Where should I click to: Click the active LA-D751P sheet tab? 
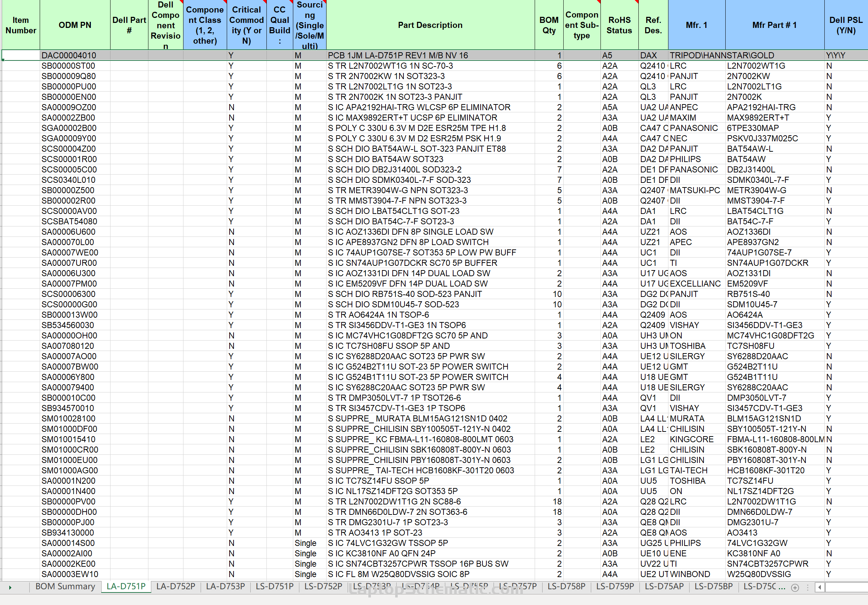126,586
